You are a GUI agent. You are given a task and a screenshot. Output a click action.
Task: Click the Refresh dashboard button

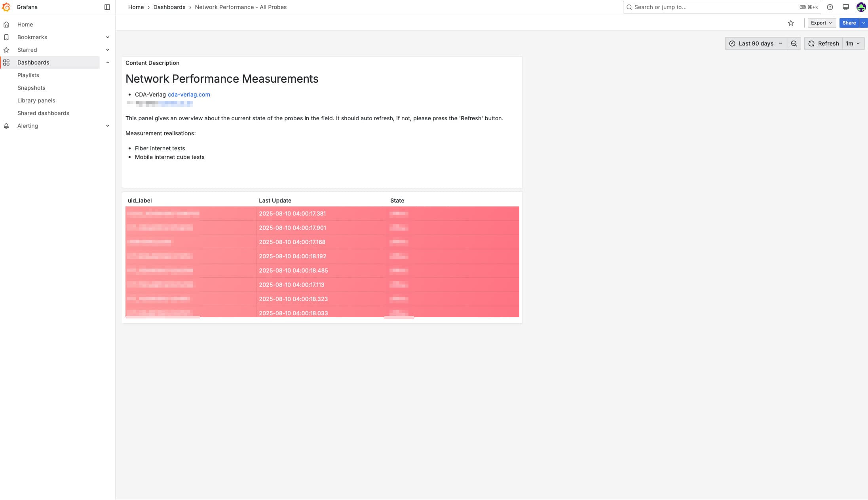[823, 44]
